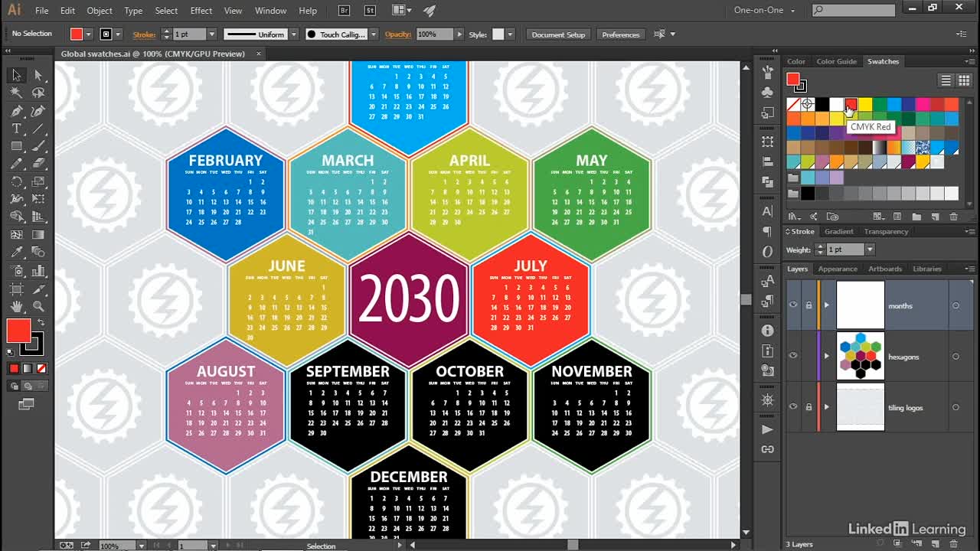Image resolution: width=980 pixels, height=551 pixels.
Task: Choose the Gradient tool in toolbox
Action: coord(38,235)
